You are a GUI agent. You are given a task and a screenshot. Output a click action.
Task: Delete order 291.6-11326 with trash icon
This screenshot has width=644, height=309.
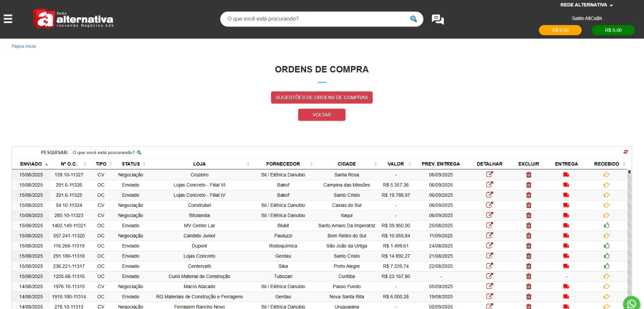(x=528, y=185)
